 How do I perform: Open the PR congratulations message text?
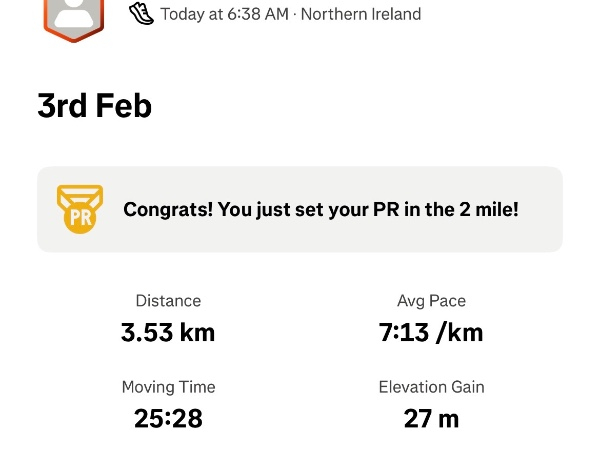(x=320, y=210)
